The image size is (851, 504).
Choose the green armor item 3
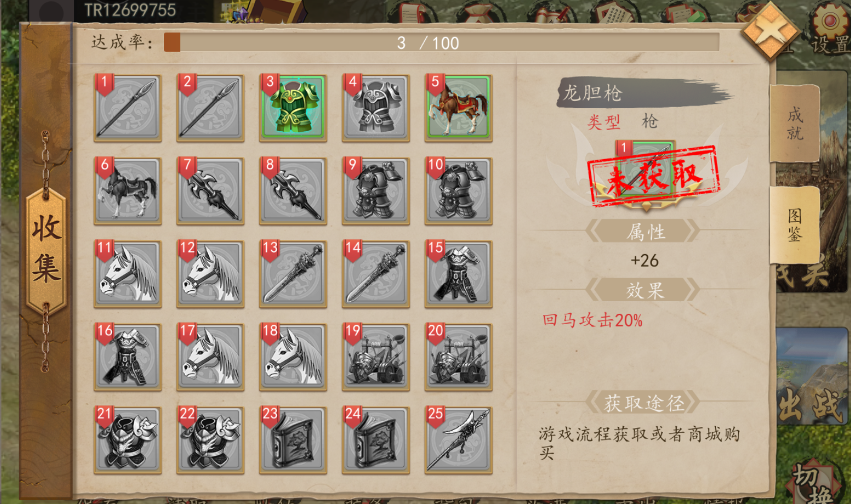(293, 108)
